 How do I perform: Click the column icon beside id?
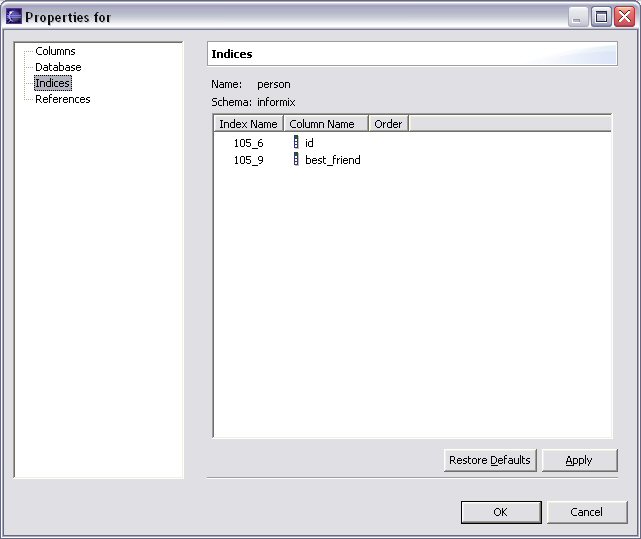(295, 143)
